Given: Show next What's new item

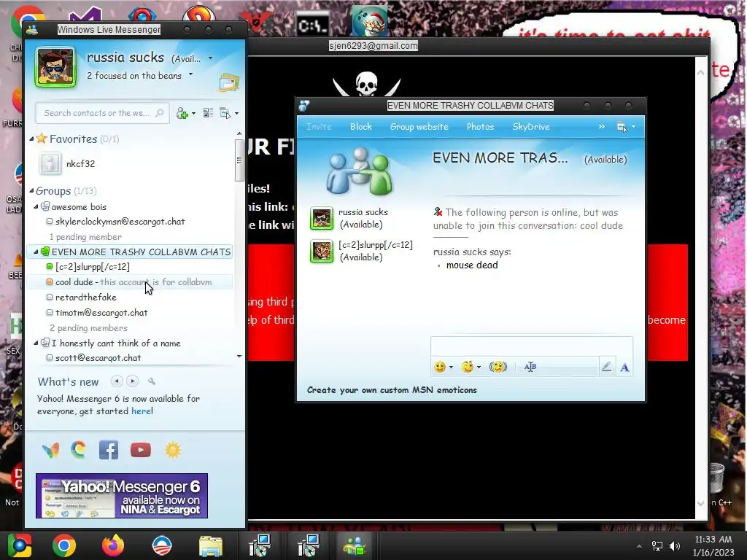Looking at the screenshot, I should point(133,381).
